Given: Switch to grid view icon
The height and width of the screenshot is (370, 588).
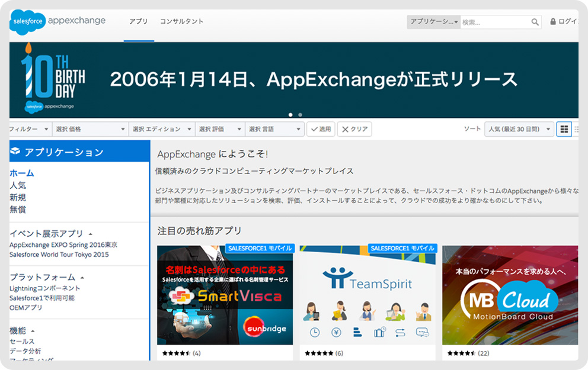Looking at the screenshot, I should coord(564,129).
